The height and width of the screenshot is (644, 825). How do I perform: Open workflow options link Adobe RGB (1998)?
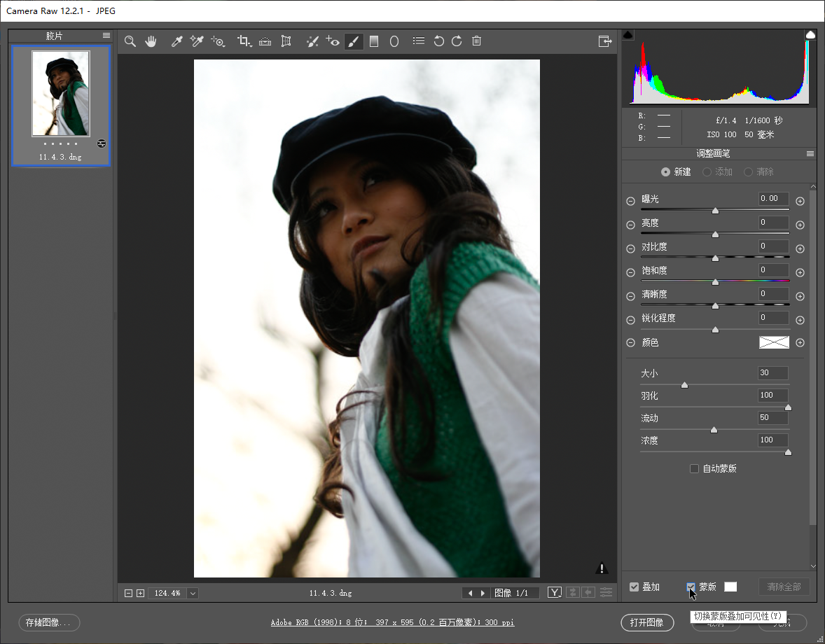(392, 622)
